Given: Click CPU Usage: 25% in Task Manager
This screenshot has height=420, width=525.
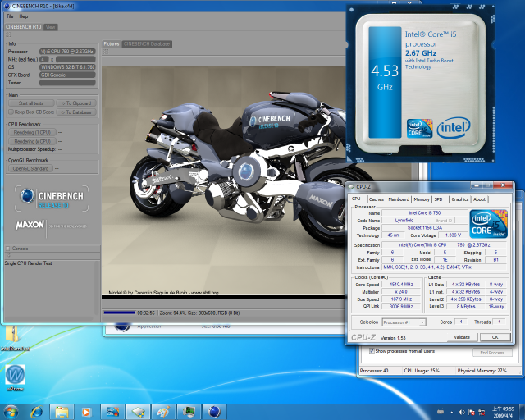Looking at the screenshot, I should (x=422, y=371).
